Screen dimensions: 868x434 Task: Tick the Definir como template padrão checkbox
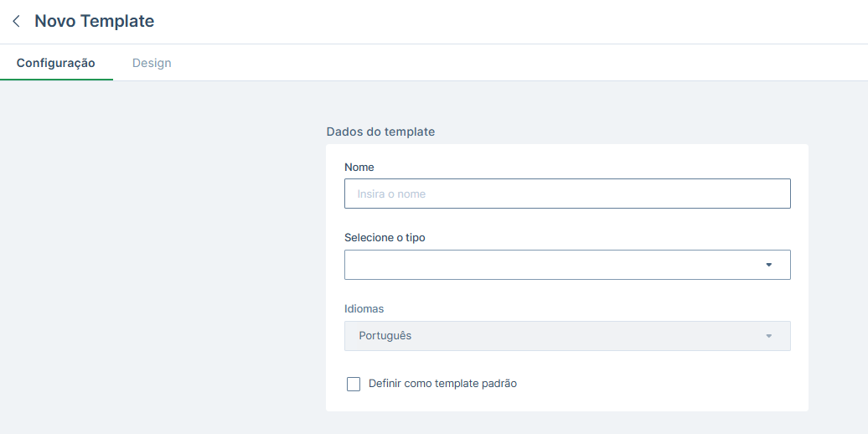354,384
